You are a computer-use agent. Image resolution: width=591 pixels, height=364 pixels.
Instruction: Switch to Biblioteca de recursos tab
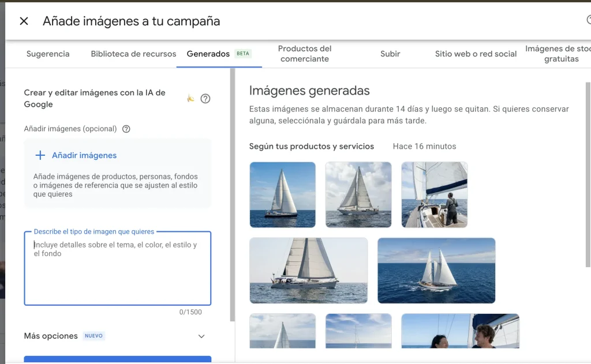pyautogui.click(x=133, y=54)
